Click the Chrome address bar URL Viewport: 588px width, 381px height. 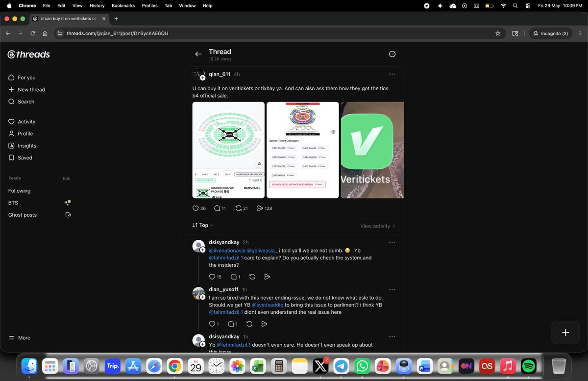[x=118, y=33]
